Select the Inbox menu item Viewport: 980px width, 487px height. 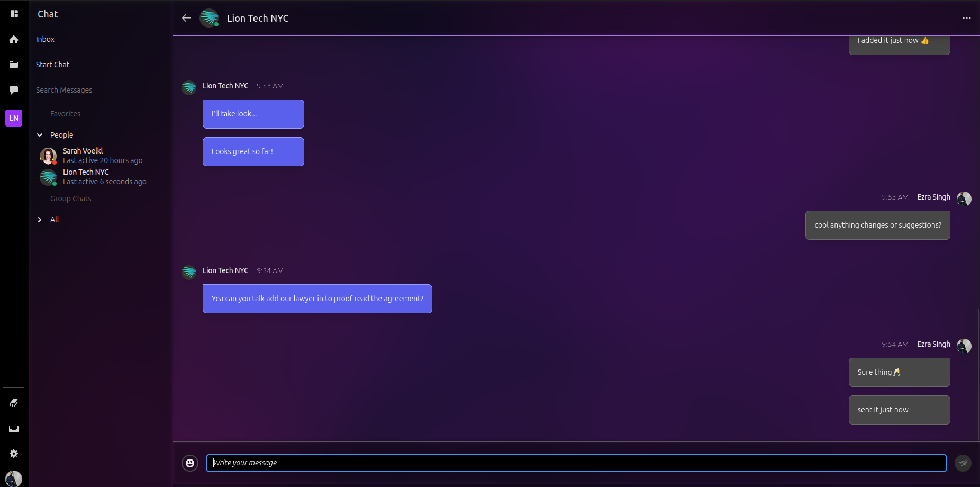(46, 39)
